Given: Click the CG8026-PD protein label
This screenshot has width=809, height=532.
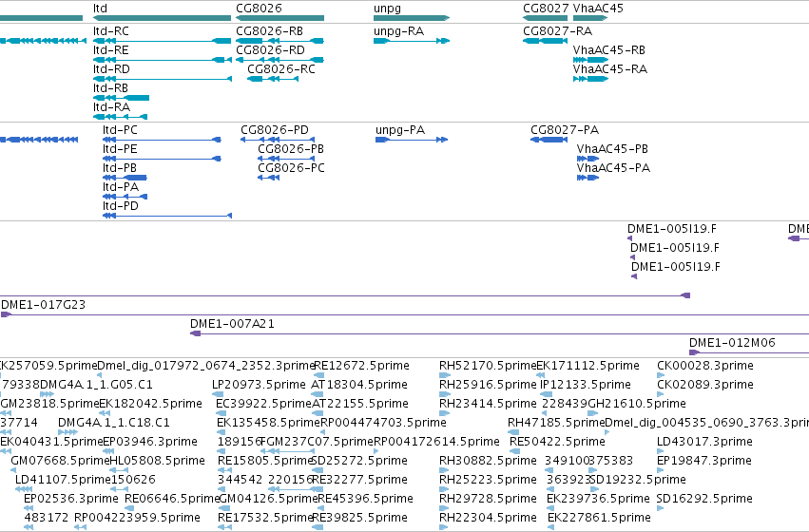Looking at the screenshot, I should tap(275, 130).
